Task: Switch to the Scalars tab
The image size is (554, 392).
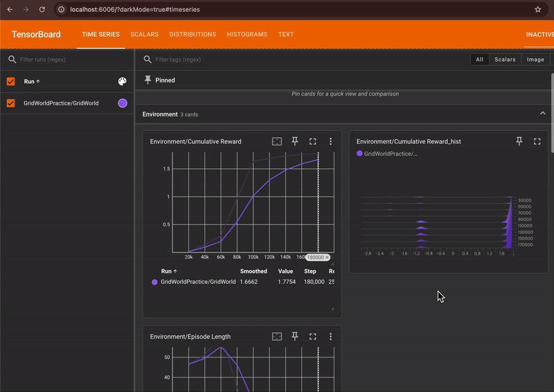Action: click(x=144, y=35)
